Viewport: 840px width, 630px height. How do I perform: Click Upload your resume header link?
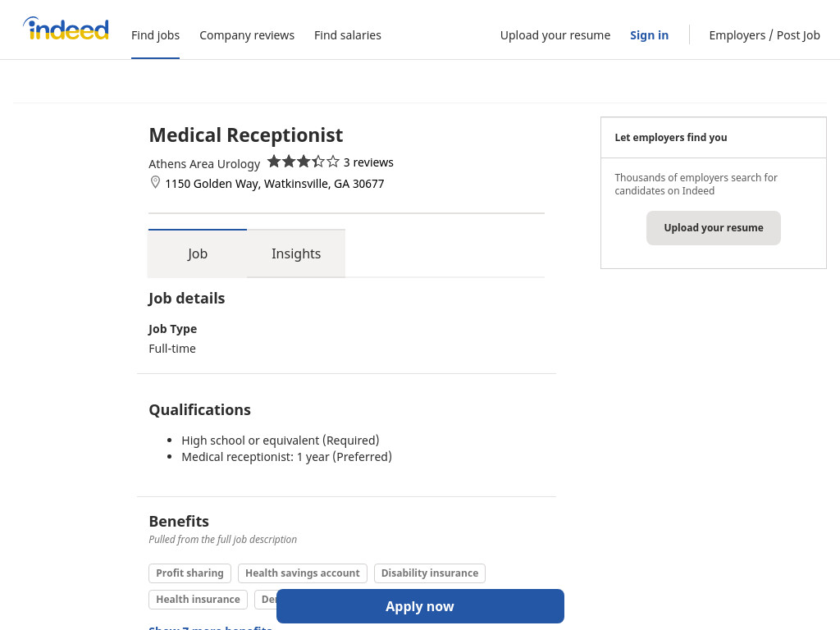pyautogui.click(x=555, y=35)
